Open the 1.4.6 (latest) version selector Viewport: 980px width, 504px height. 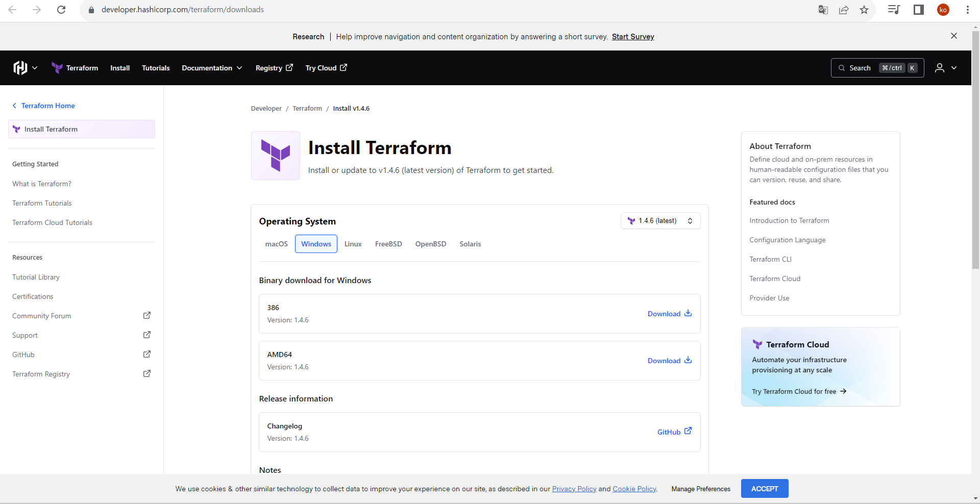(660, 221)
